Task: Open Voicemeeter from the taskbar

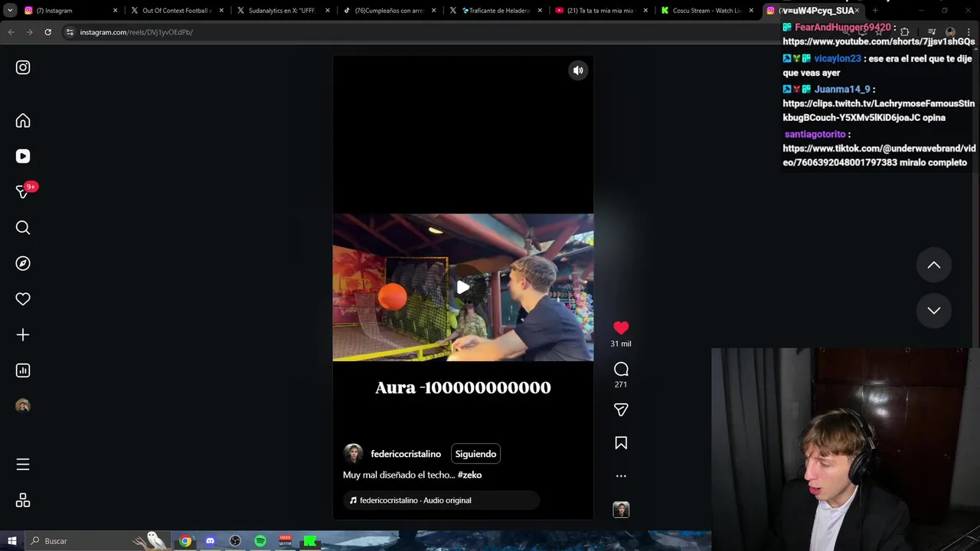Action: 285,541
